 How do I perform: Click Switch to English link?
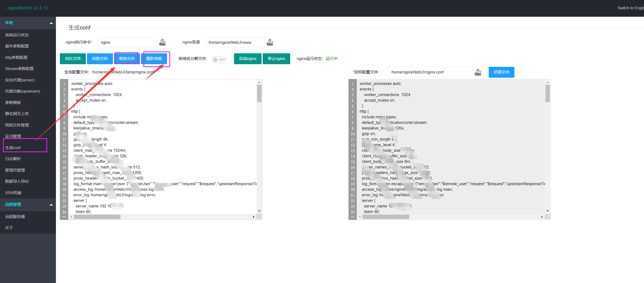630,8
